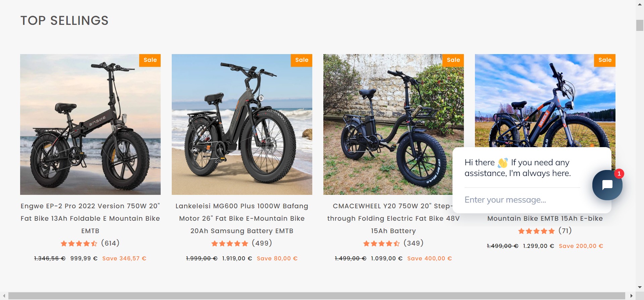The height and width of the screenshot is (300, 644).
Task: Open Mountain Bike EMTB 15Ah E-bike link
Action: [x=545, y=218]
